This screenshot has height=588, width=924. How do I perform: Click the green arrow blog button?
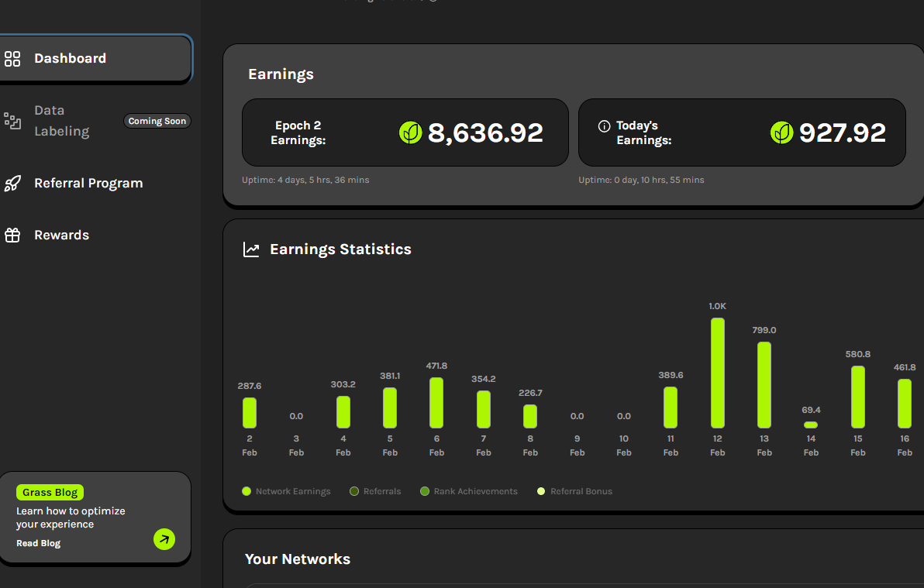164,539
